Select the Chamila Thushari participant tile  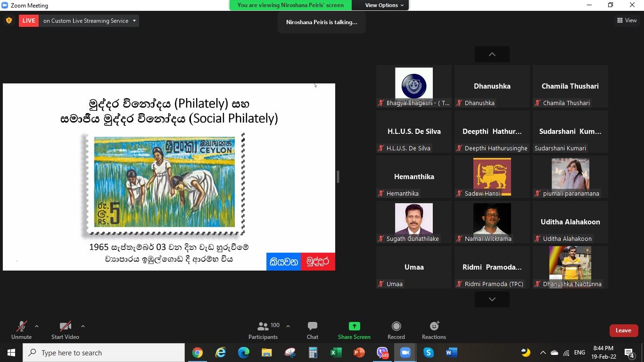tap(570, 86)
